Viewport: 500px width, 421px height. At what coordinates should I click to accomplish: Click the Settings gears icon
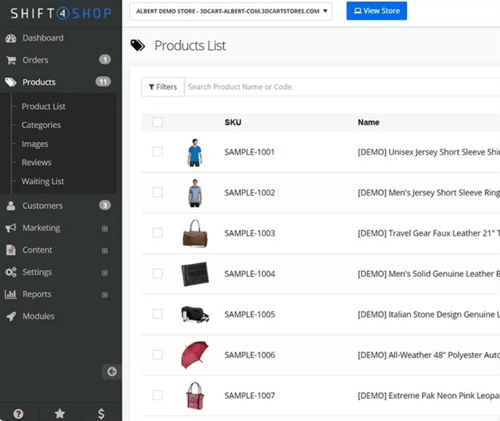(11, 272)
